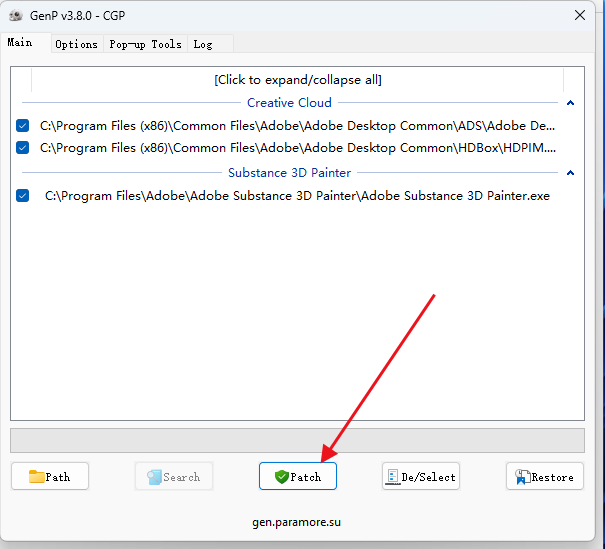This screenshot has width=605, height=549.
Task: Click the Restore button
Action: (x=545, y=476)
